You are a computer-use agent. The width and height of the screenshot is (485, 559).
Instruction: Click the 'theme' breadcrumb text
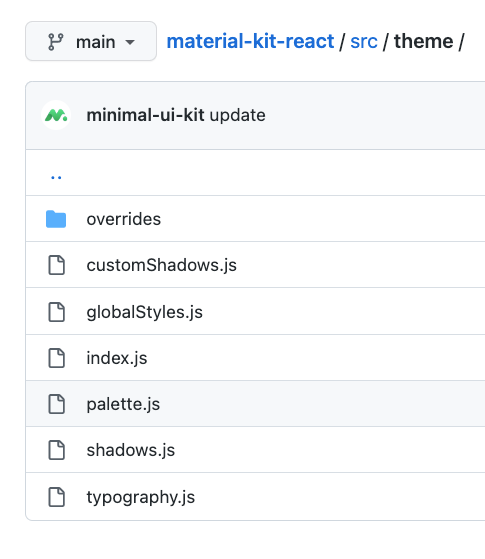click(424, 41)
